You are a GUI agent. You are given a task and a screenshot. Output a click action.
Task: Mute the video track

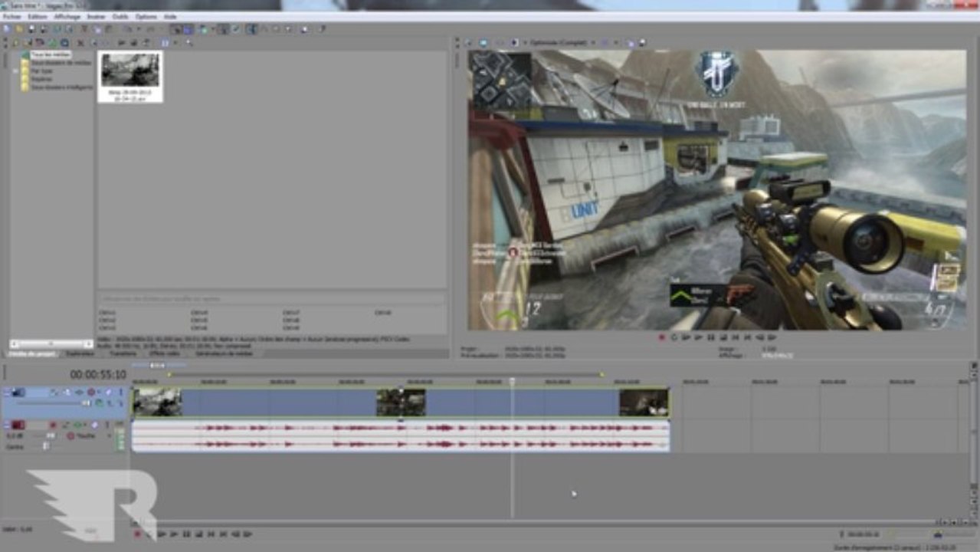coord(108,392)
